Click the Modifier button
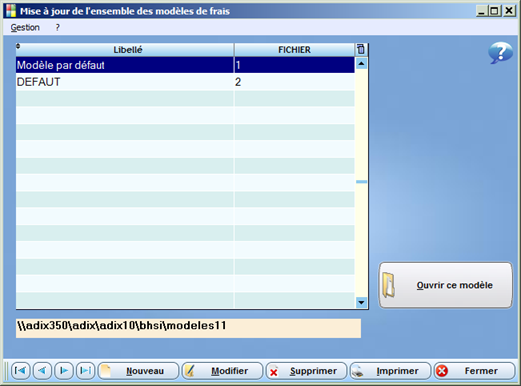 pyautogui.click(x=222, y=371)
